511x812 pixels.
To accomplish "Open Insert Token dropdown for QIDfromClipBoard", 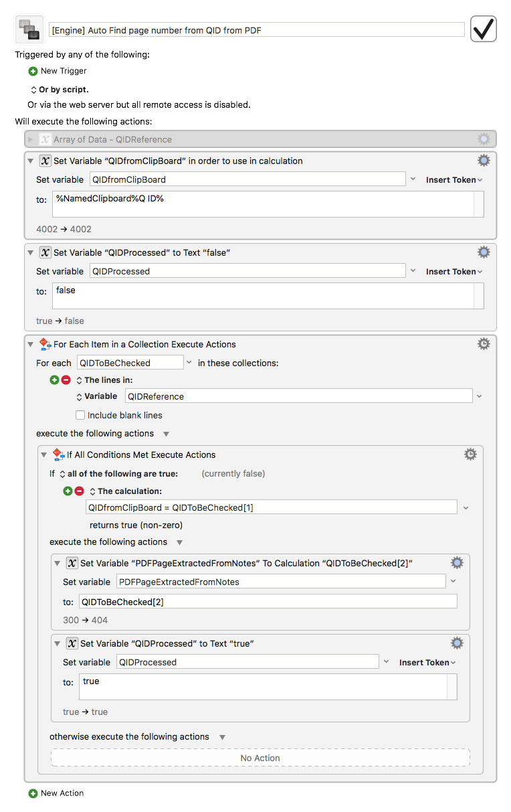I will (x=454, y=179).
